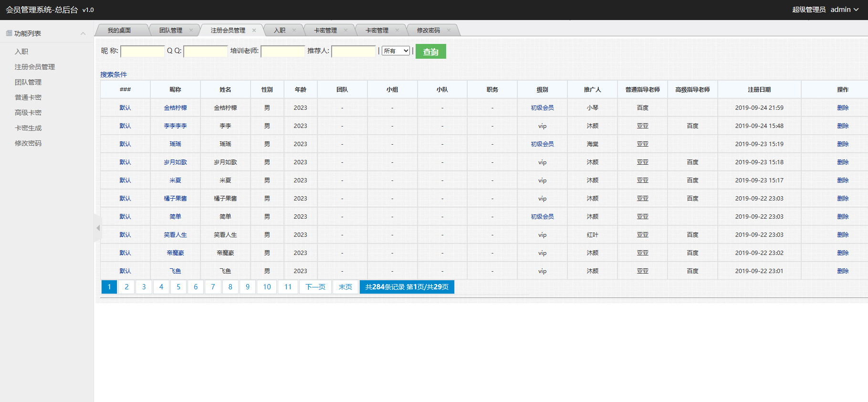The width and height of the screenshot is (868, 402).
Task: Close the 注册会员管理 tab
Action: click(x=254, y=30)
